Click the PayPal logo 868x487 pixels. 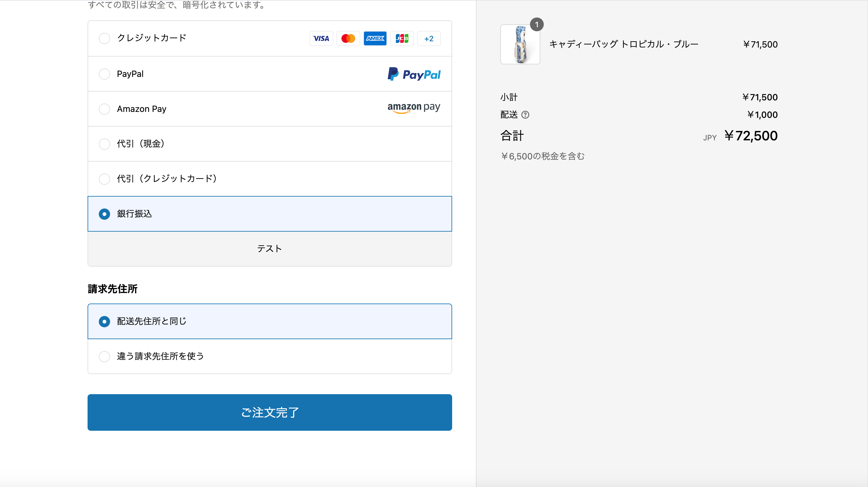pyautogui.click(x=414, y=74)
